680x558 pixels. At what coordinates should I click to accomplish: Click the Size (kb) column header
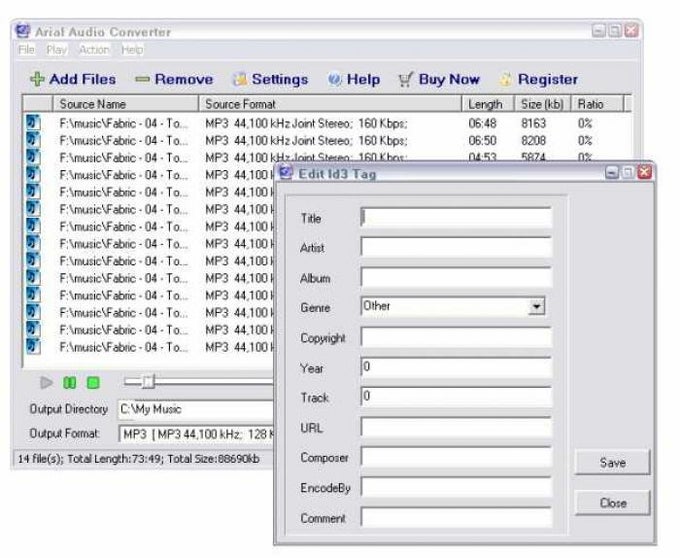coord(543,104)
